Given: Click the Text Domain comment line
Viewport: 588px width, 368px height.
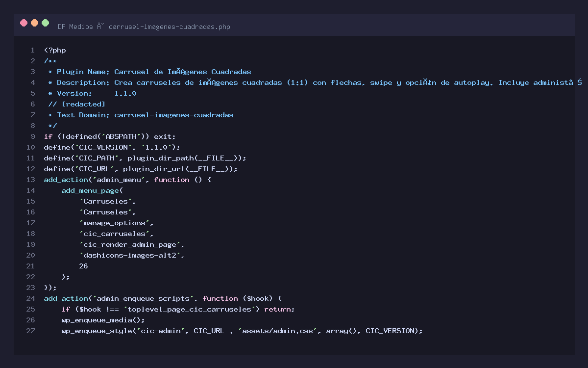Looking at the screenshot, I should [141, 115].
